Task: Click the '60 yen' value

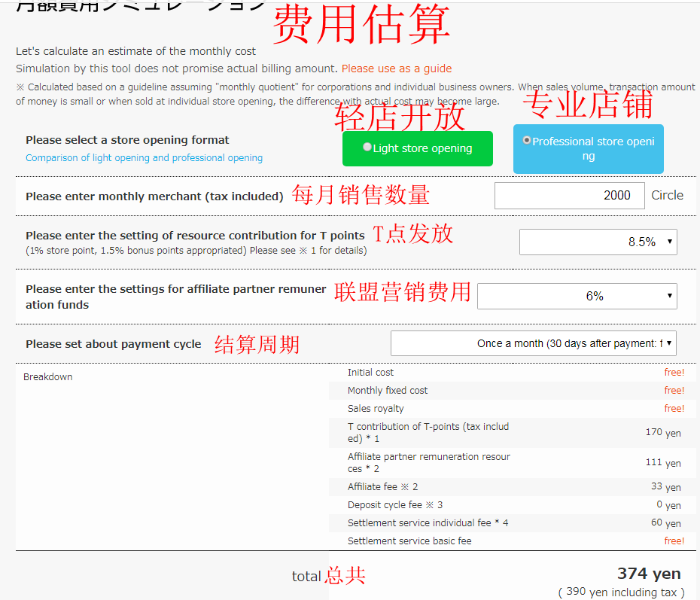Action: pos(665,523)
